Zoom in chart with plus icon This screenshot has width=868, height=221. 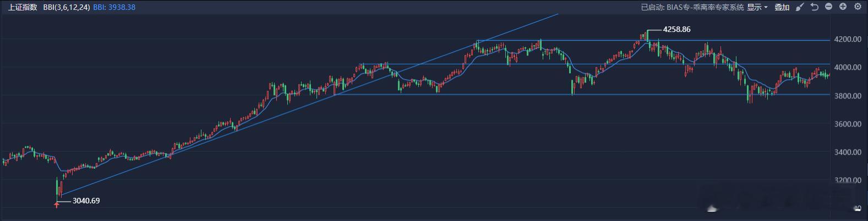(843, 7)
